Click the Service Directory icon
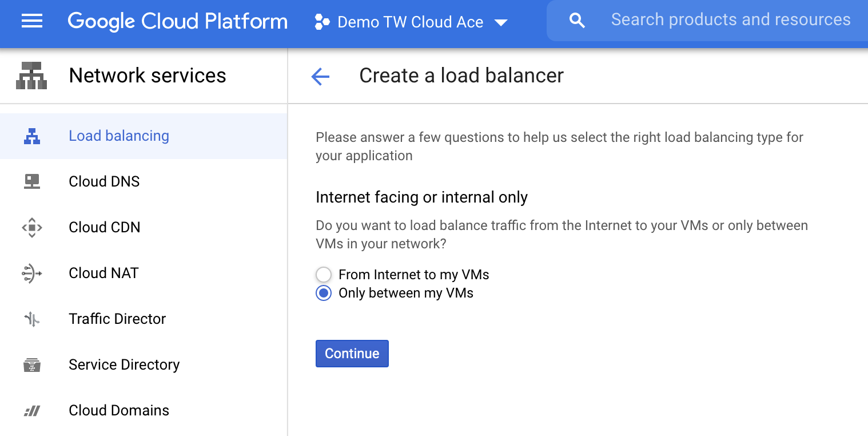 click(32, 364)
